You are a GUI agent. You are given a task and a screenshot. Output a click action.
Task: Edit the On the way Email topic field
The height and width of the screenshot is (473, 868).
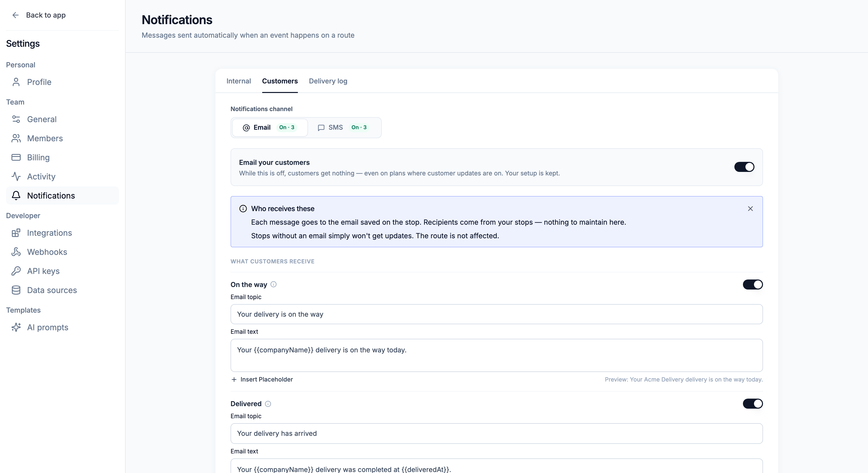[496, 314]
